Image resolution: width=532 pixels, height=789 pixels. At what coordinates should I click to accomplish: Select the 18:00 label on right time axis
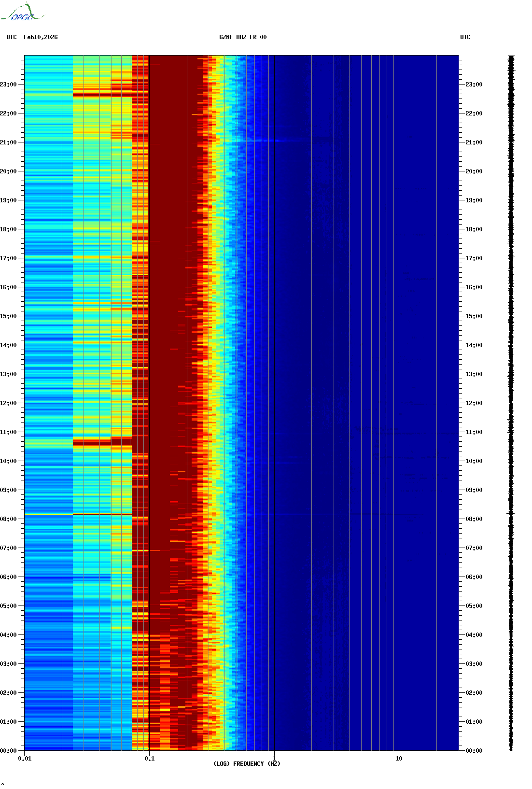pyautogui.click(x=474, y=229)
